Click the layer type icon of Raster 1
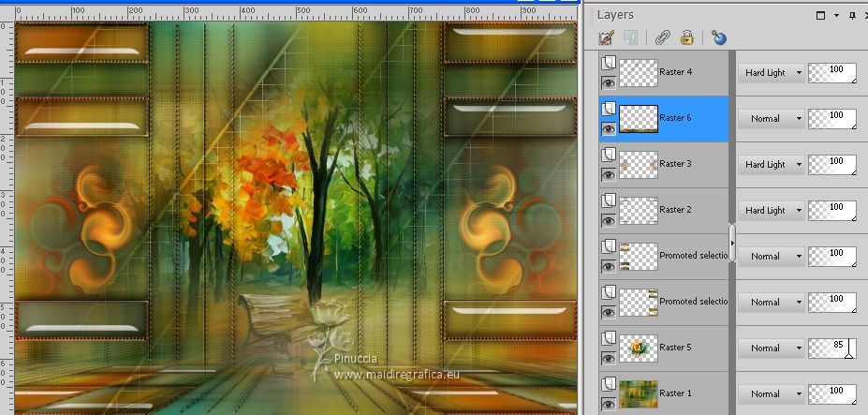The width and height of the screenshot is (868, 415). click(609, 384)
